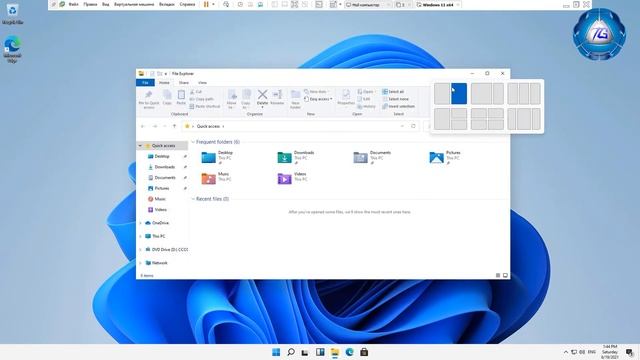
Task: Open the Easy access dropdown
Action: 318,99
